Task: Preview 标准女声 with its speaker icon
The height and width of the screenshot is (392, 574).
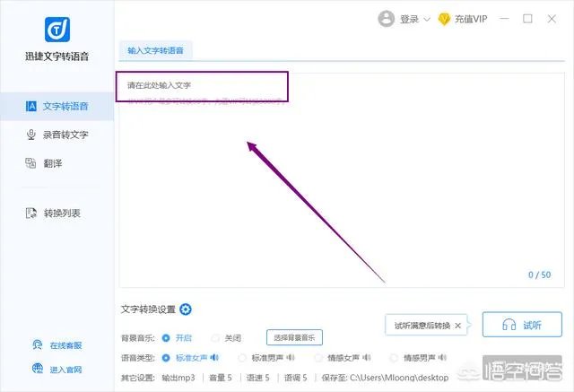Action: (x=214, y=357)
